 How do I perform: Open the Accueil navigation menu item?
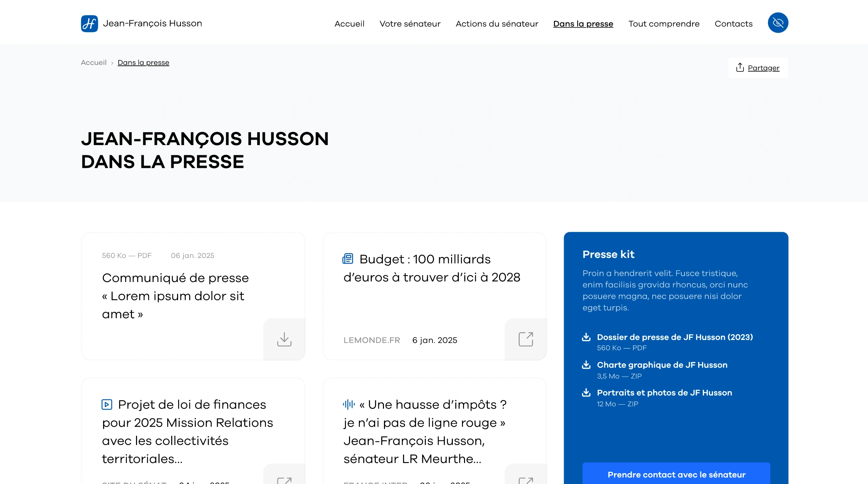[349, 24]
